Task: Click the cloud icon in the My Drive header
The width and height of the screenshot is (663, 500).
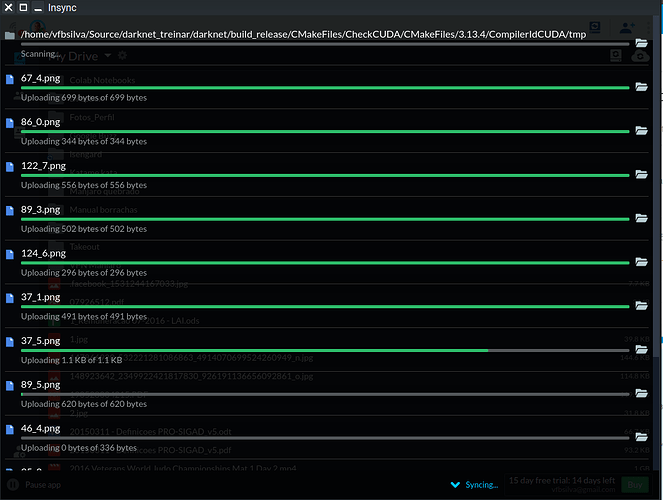Action: point(640,56)
